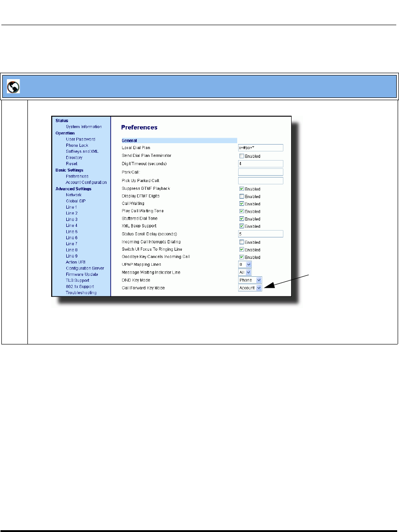Viewport: 399px width, 532px height.
Task: Open UPnP Mapping Lines dropdown
Action: coord(245,265)
